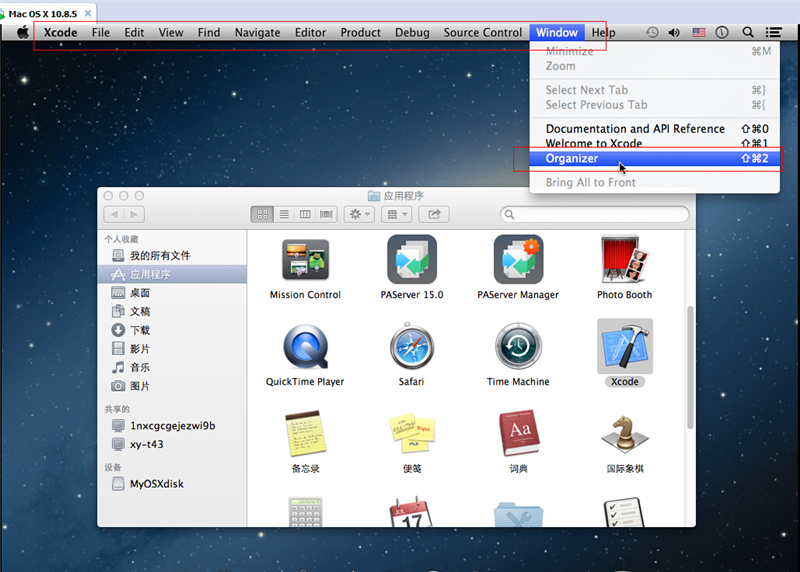Open the View menu

pos(171,33)
